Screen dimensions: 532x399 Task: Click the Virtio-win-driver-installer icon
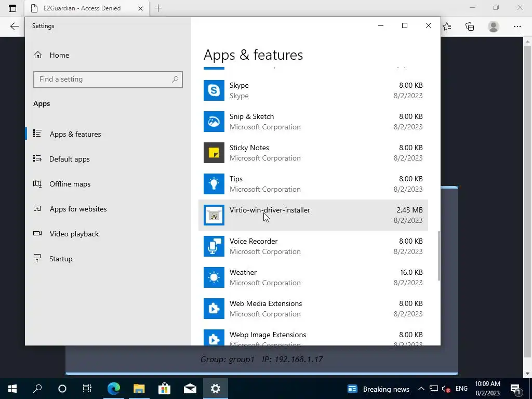(x=214, y=215)
